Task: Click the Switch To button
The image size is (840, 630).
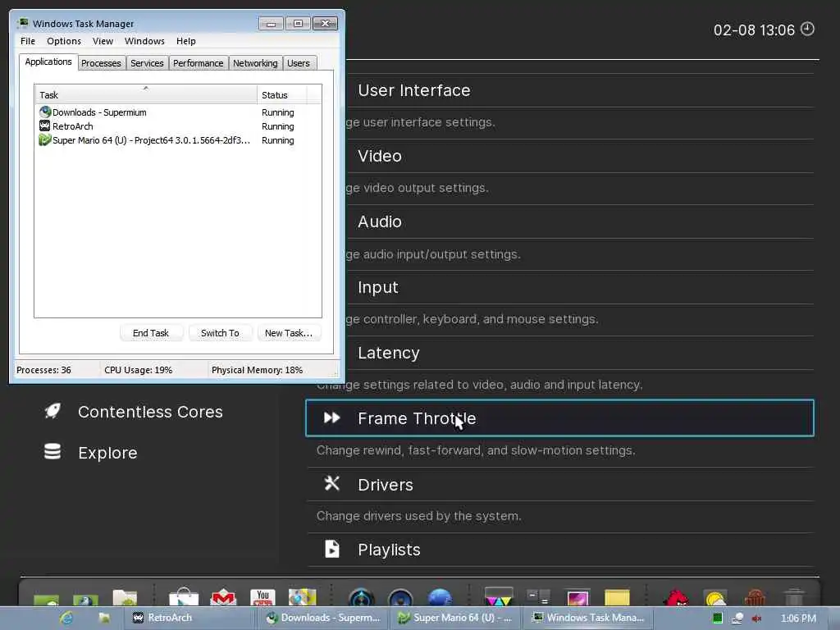Action: (220, 333)
